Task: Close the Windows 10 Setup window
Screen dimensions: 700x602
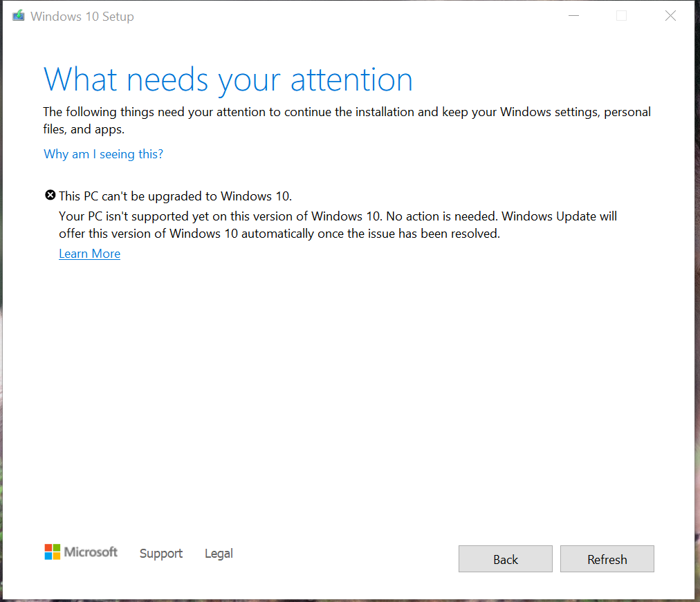Action: coord(670,16)
